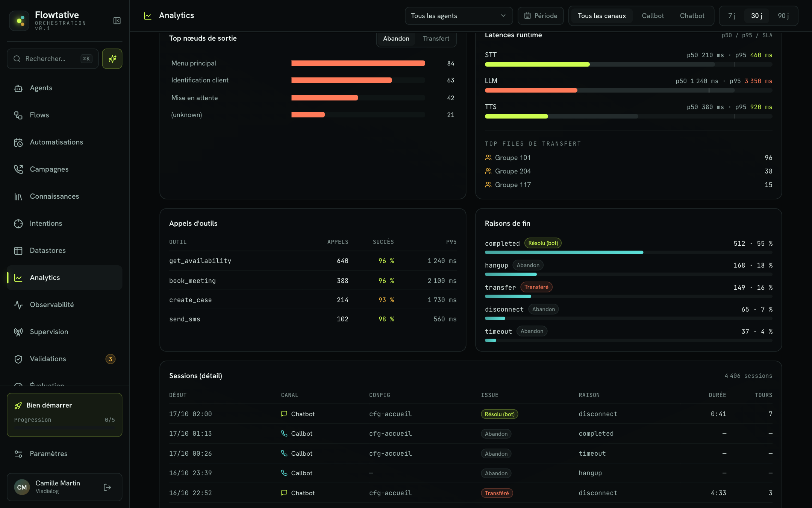This screenshot has width=812, height=508.
Task: Open the Paramètres settings icon
Action: (x=18, y=454)
